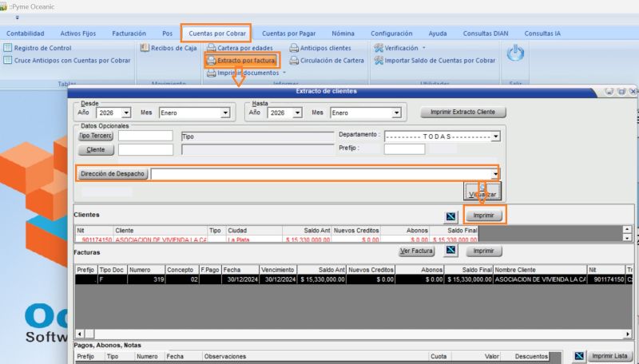This screenshot has height=364, width=639.
Task: Click the power icon in the Salir group
Action: [x=516, y=54]
